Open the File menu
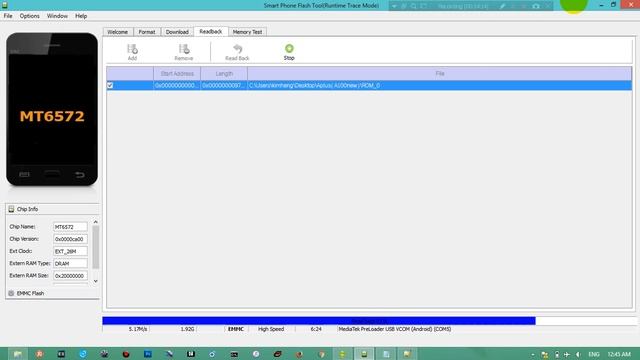 coord(8,16)
